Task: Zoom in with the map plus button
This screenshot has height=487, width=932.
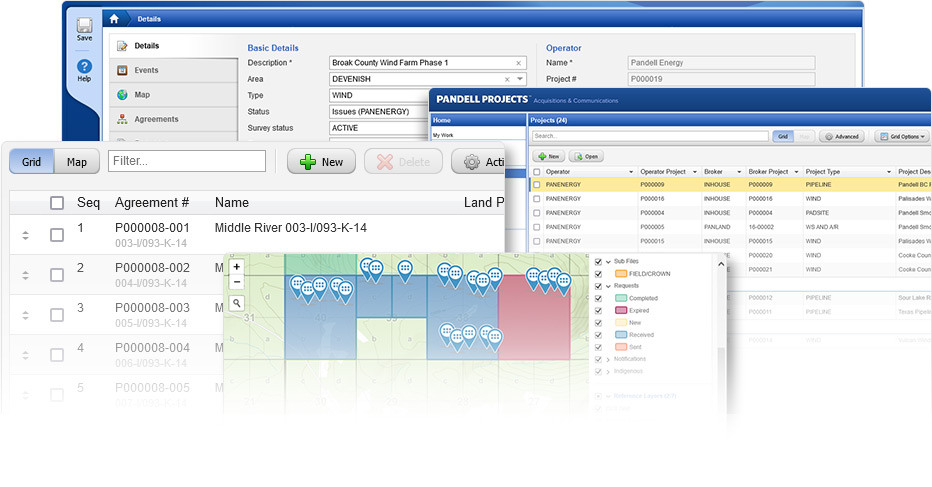Action: [237, 267]
